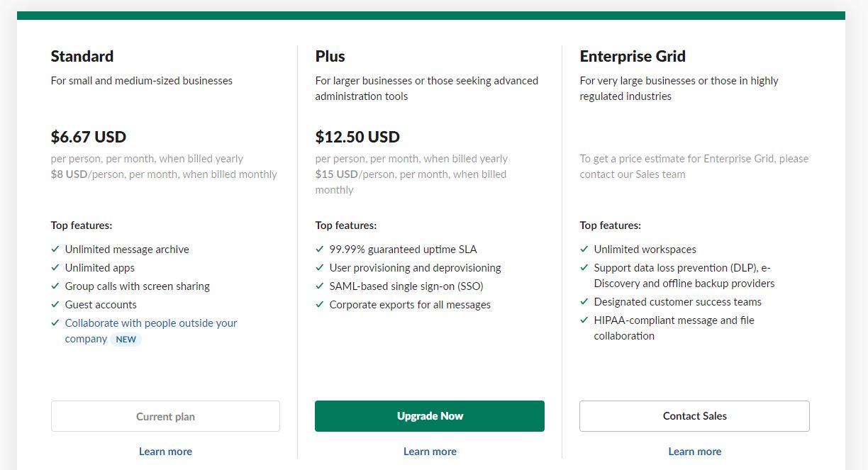The width and height of the screenshot is (868, 470).
Task: Click checkmark beside Group calls with screen sharing
Action: (55, 286)
